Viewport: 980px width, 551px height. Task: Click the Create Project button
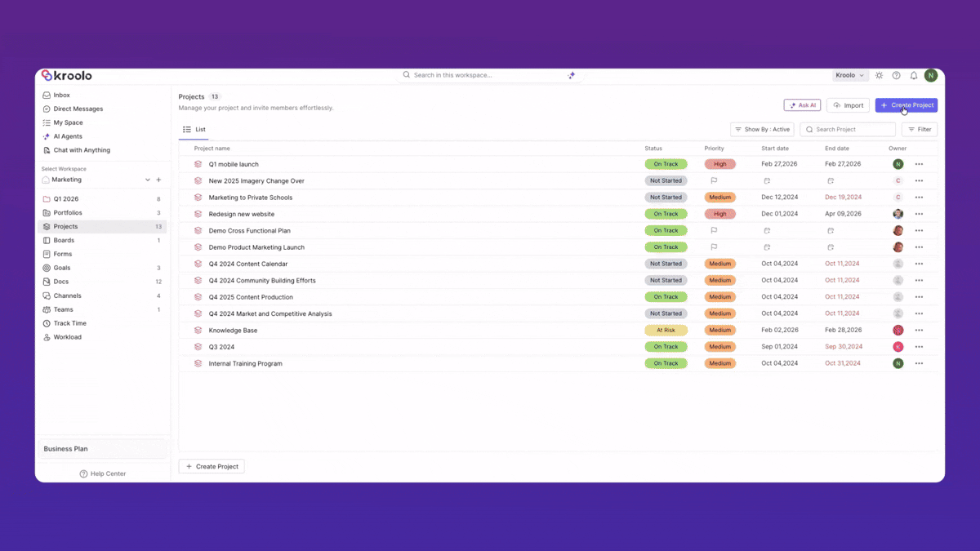click(906, 104)
